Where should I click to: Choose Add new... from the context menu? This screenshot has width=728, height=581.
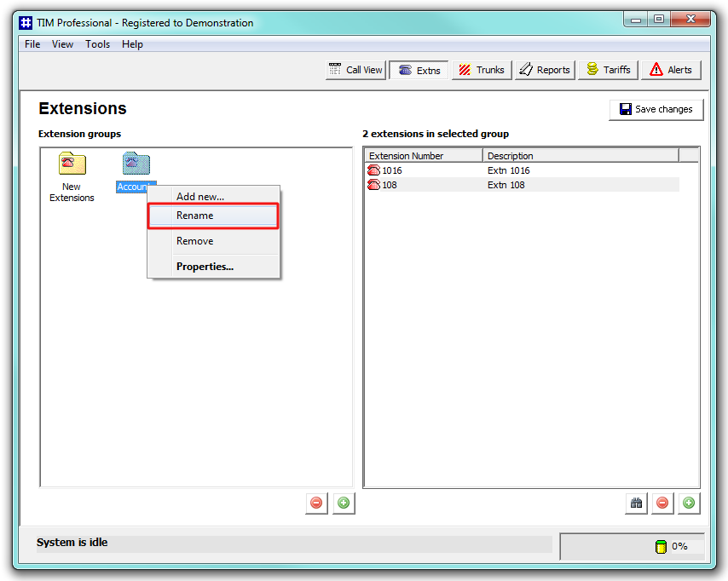[x=214, y=196]
